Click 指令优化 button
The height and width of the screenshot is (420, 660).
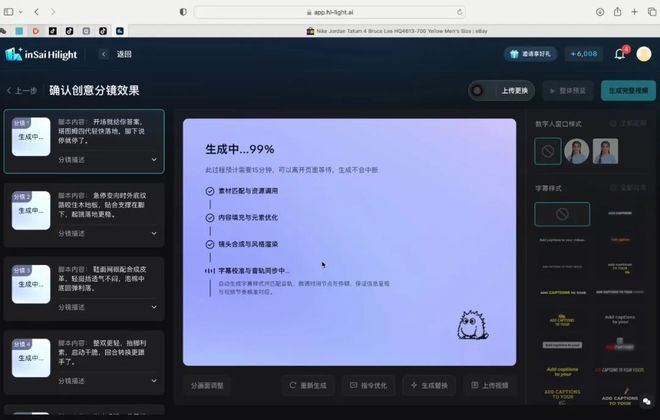click(368, 385)
